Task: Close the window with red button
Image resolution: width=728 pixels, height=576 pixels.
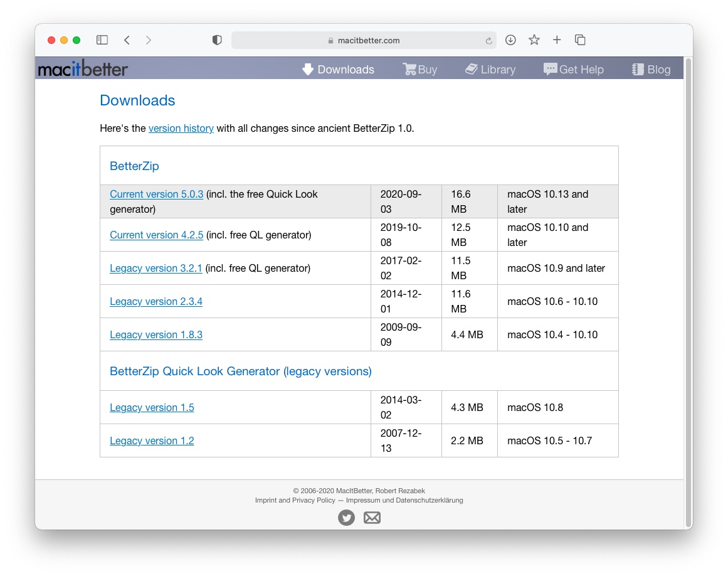Action: click(x=51, y=40)
